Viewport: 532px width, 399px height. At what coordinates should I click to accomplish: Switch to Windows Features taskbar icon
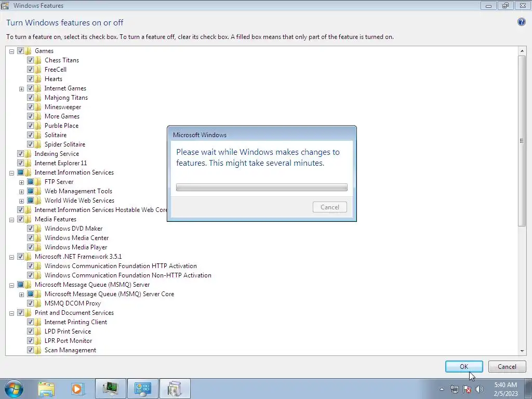(175, 389)
